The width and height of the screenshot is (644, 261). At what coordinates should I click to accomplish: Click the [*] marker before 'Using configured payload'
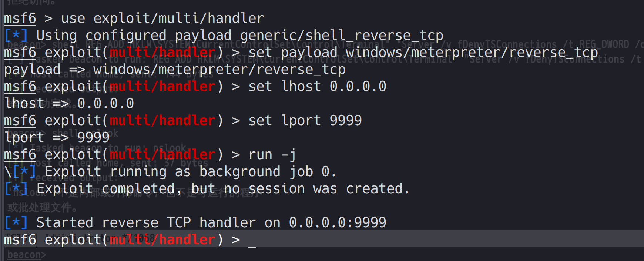click(16, 36)
